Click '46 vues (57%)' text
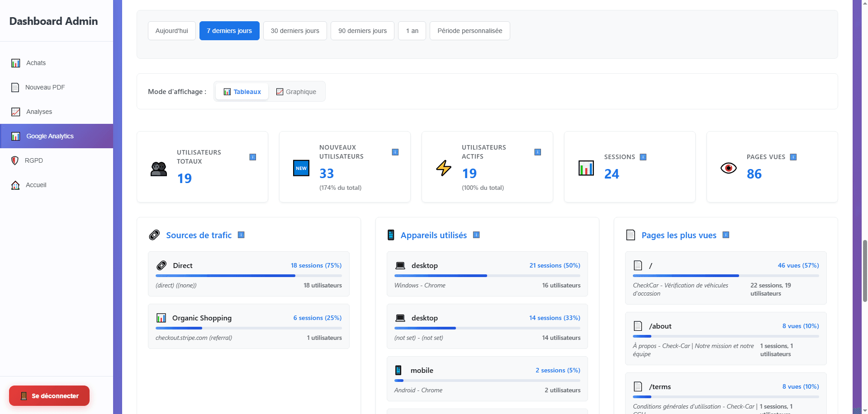Image resolution: width=868 pixels, height=414 pixels. pos(798,265)
